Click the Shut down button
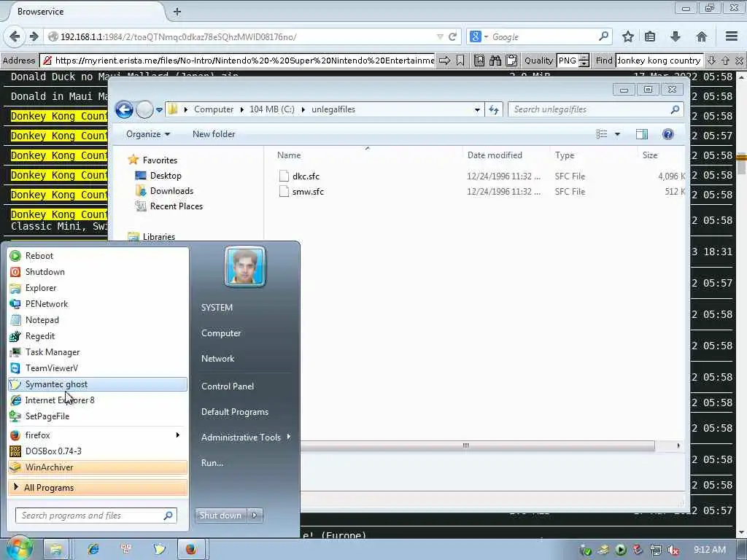Screen dimensions: 747x560 pyautogui.click(x=220, y=516)
